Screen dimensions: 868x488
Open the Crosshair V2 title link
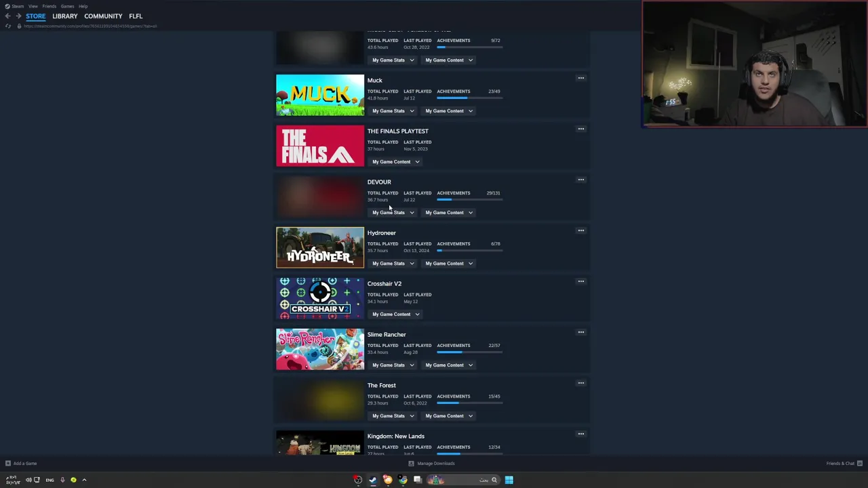[384, 284]
